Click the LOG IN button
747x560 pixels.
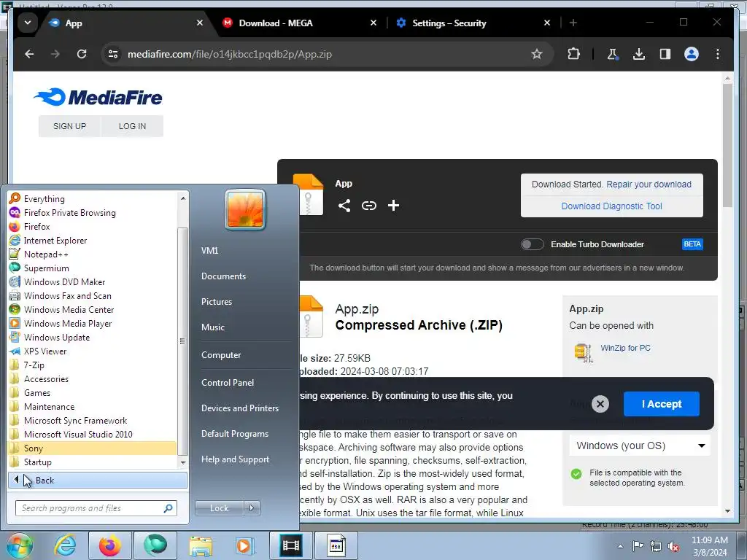click(x=133, y=126)
